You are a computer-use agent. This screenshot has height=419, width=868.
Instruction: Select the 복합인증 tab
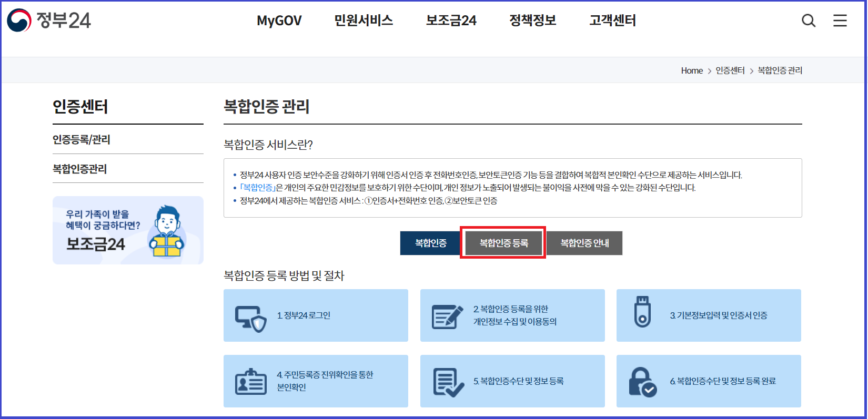pyautogui.click(x=430, y=243)
